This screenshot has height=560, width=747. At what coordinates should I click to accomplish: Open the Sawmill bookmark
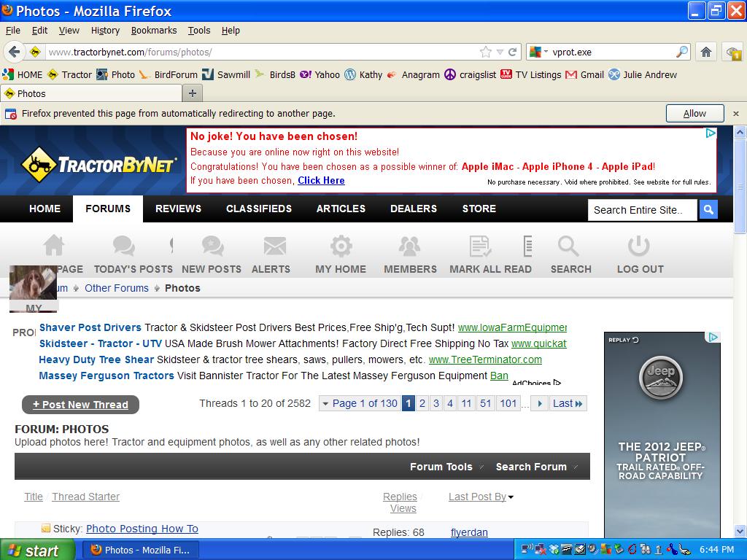(x=226, y=75)
